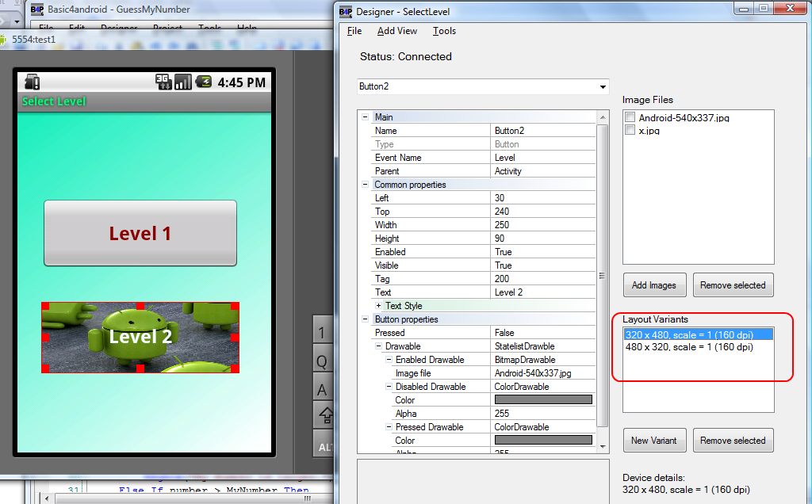Click the SD card warning icon in emulator status bar
Image resolution: width=812 pixels, height=504 pixels.
(33, 82)
